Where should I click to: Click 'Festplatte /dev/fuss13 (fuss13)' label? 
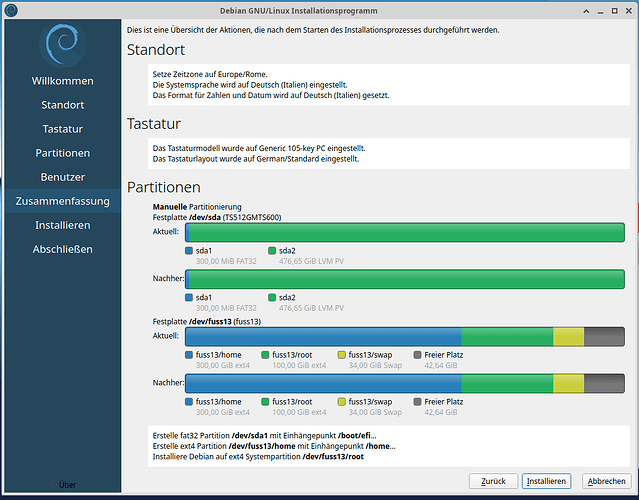tap(207, 322)
